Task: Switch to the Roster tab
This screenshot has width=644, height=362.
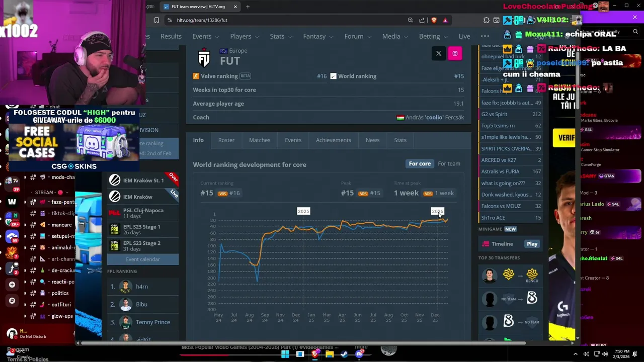Action: pos(226,140)
